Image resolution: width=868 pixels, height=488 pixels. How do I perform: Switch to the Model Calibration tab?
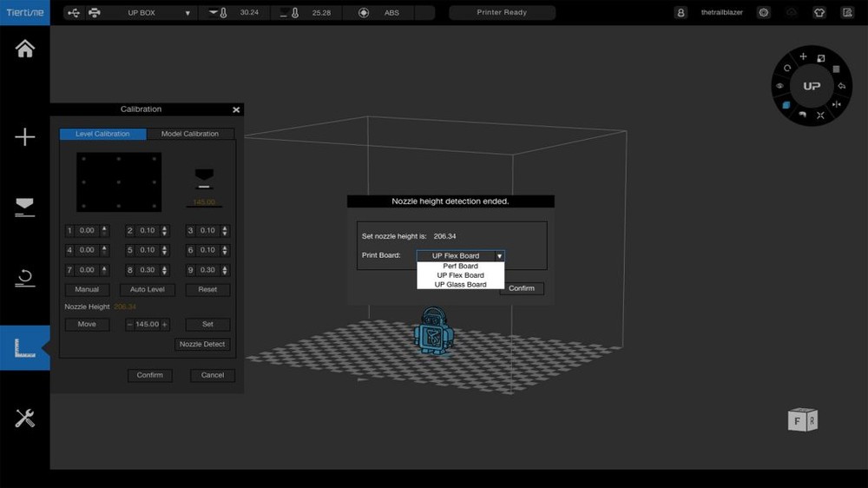point(190,134)
